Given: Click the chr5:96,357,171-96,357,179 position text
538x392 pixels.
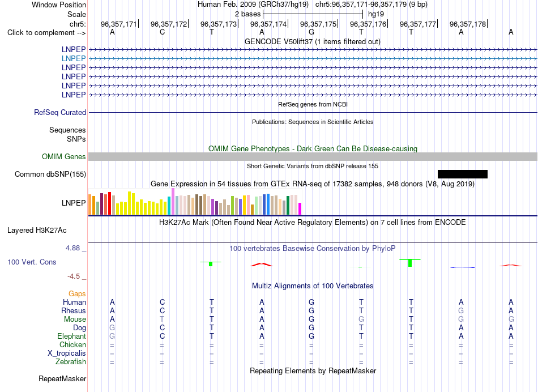Looking at the screenshot, I should coord(372,5).
